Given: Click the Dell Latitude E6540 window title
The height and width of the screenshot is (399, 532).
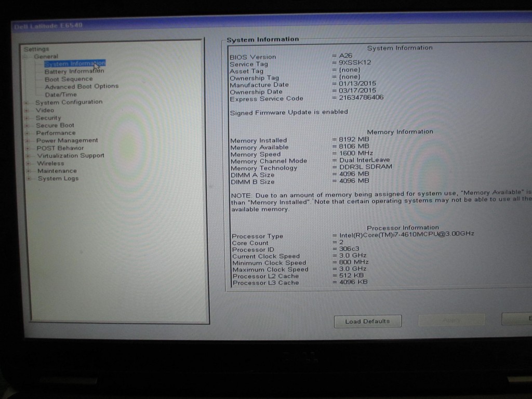Looking at the screenshot, I should tap(48, 26).
